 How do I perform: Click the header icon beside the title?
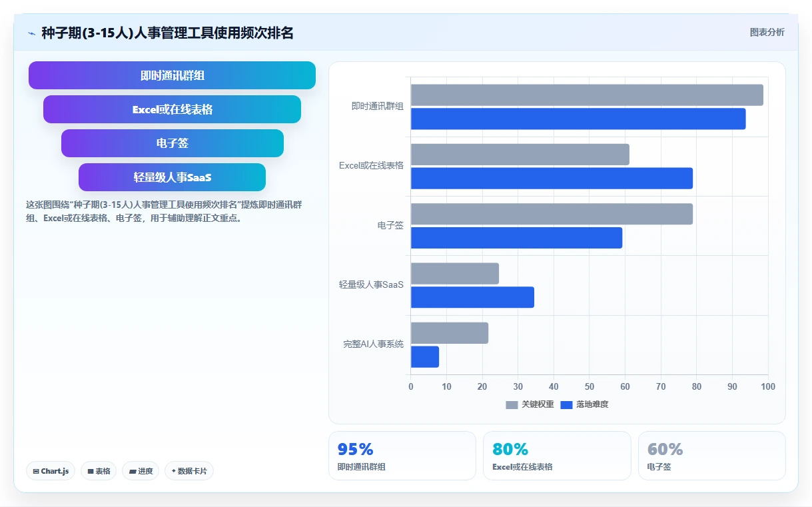coord(31,33)
